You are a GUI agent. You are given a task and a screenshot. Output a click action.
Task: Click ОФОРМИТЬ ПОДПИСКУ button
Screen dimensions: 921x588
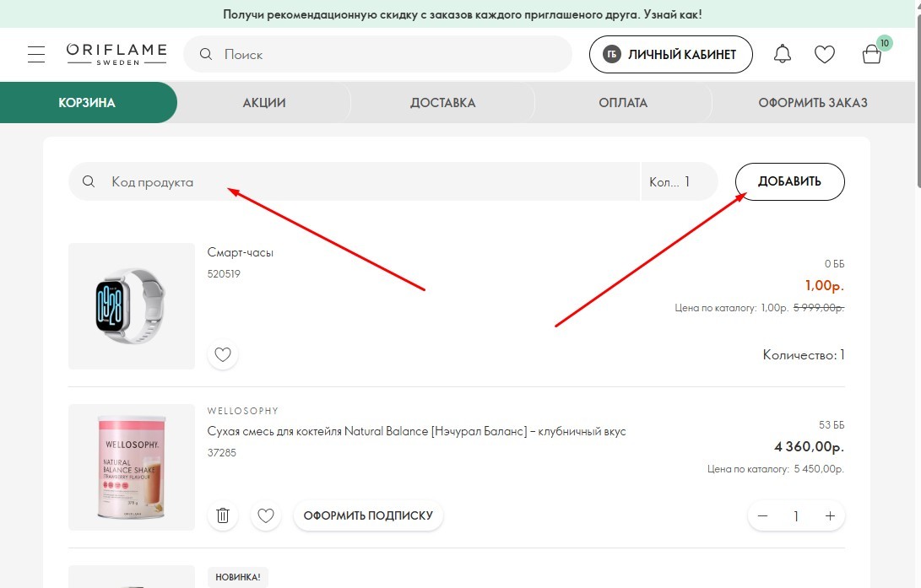(368, 515)
